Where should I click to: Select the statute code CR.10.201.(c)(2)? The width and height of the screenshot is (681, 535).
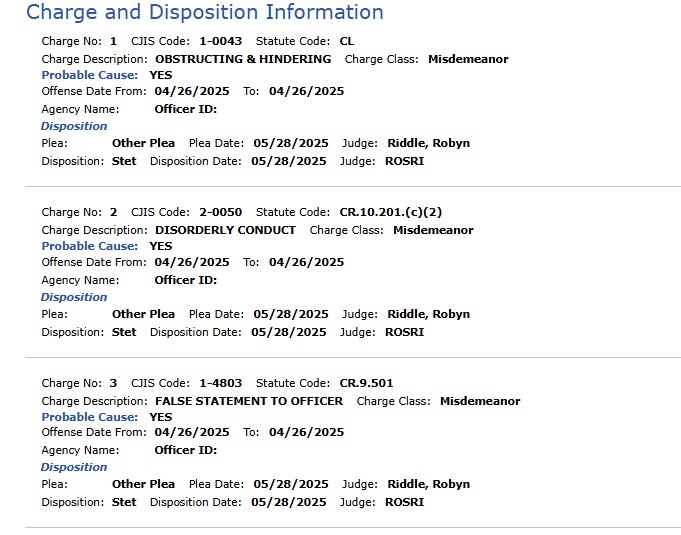[x=390, y=212]
